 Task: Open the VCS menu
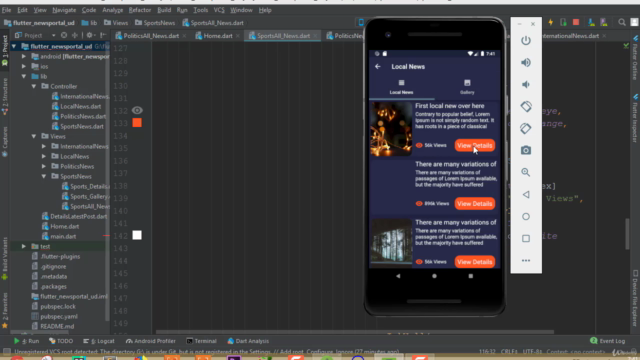click(219, 10)
